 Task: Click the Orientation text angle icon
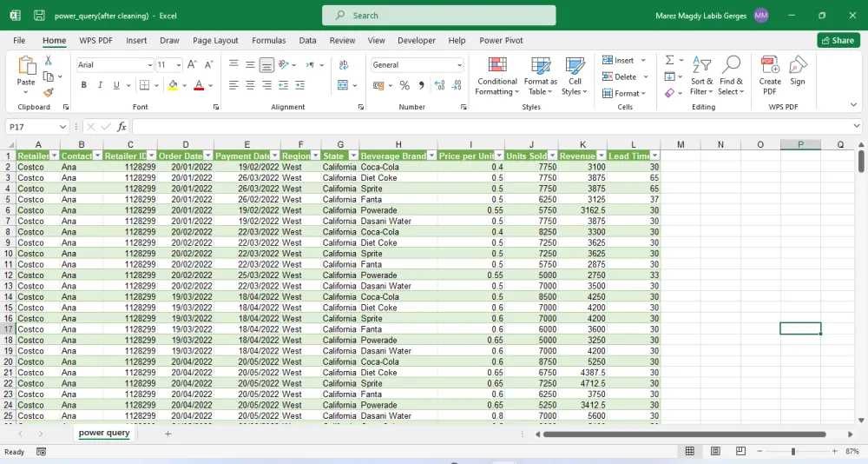click(284, 65)
